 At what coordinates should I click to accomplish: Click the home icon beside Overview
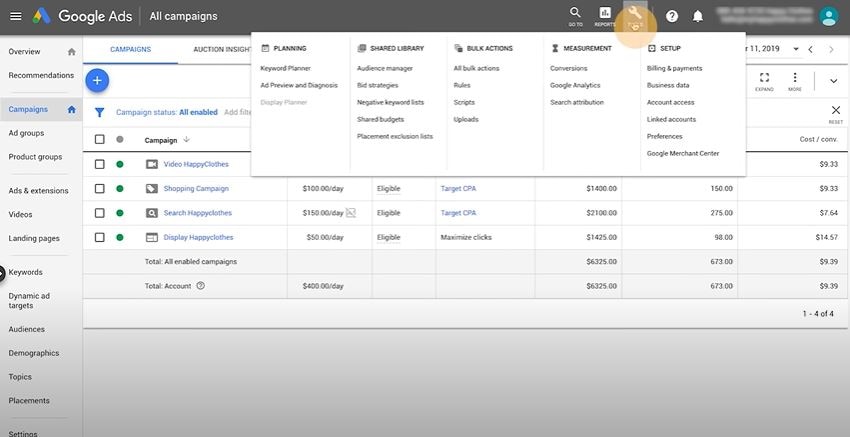coord(72,52)
